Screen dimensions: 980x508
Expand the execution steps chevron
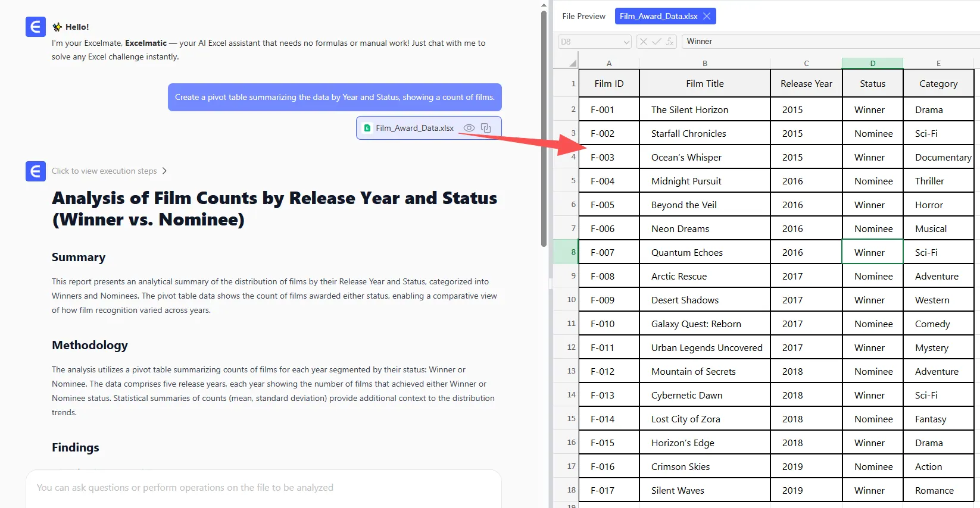[165, 171]
